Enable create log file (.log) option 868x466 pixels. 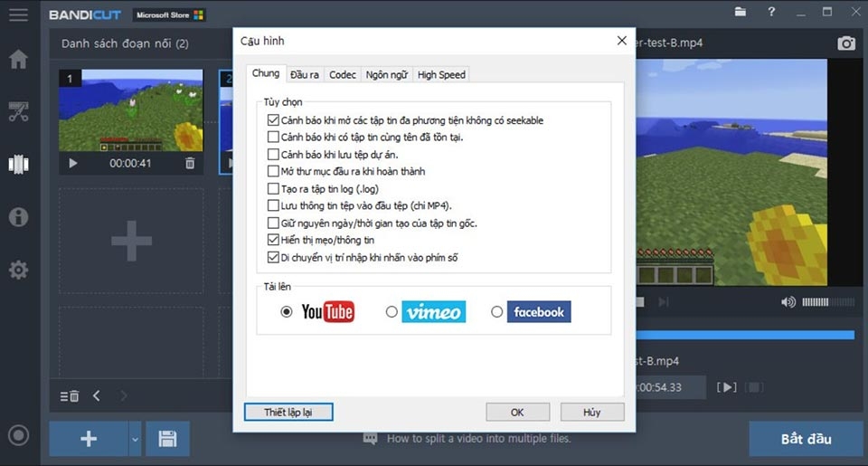pos(273,188)
